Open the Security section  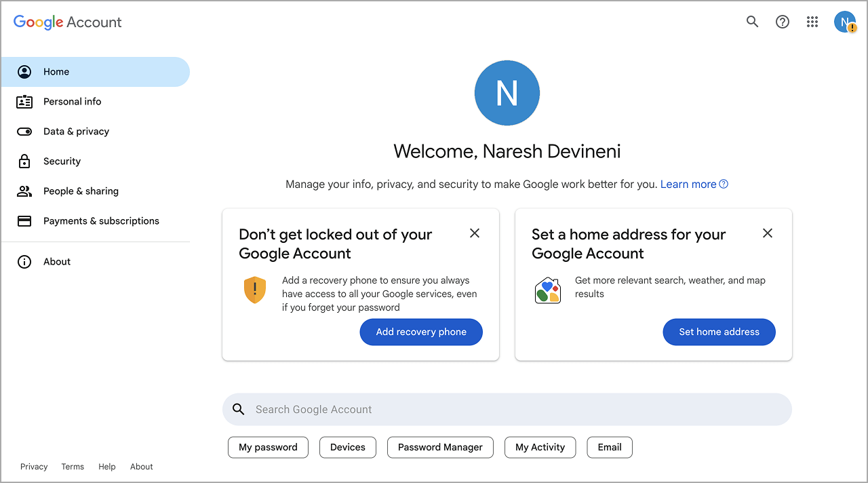pyautogui.click(x=96, y=161)
